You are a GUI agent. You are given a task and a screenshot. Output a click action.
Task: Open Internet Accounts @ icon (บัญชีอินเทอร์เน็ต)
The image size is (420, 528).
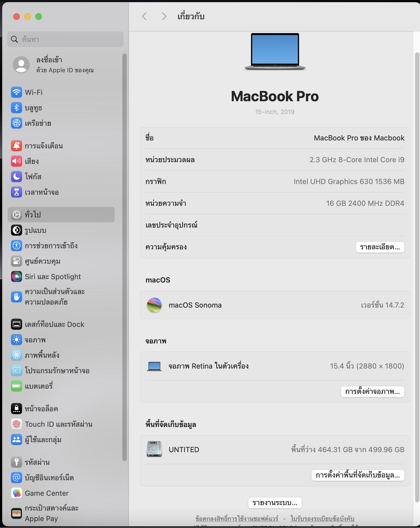pos(17,478)
